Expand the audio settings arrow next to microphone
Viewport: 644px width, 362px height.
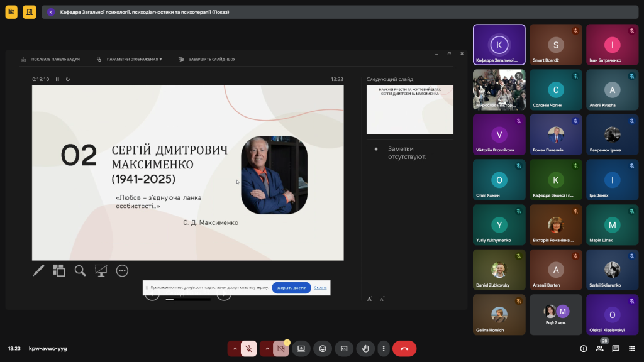[235, 348]
